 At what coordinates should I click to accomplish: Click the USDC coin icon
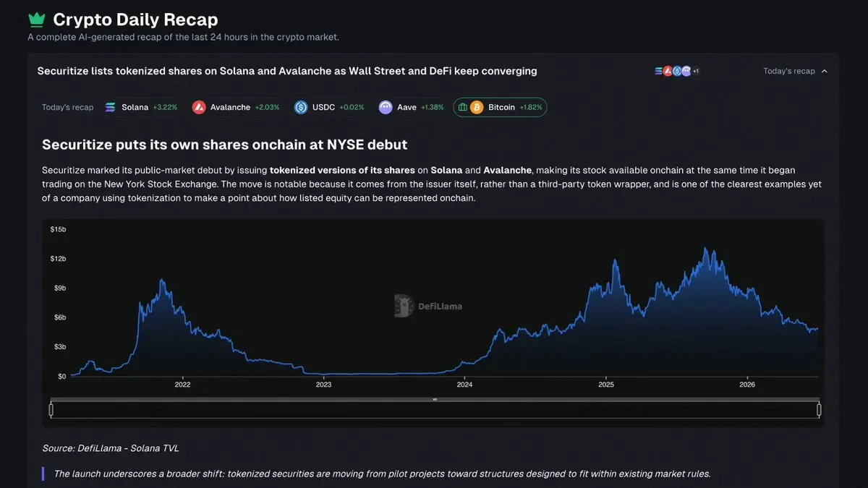[x=301, y=107]
